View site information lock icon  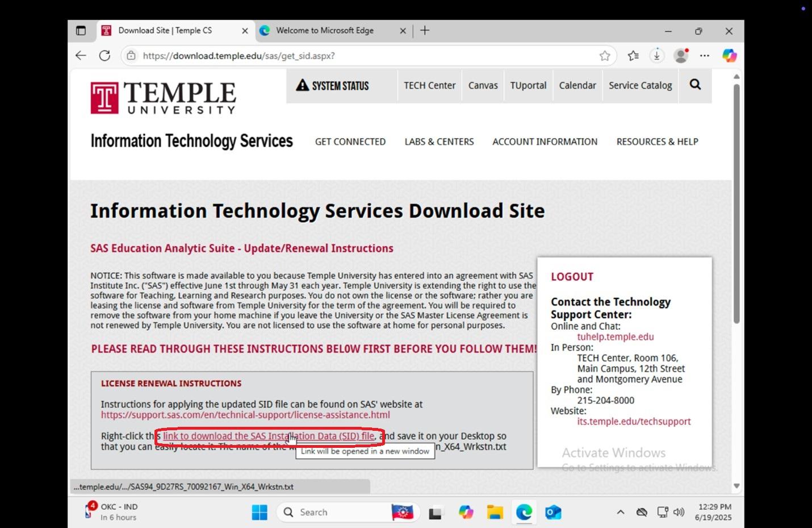click(x=131, y=56)
